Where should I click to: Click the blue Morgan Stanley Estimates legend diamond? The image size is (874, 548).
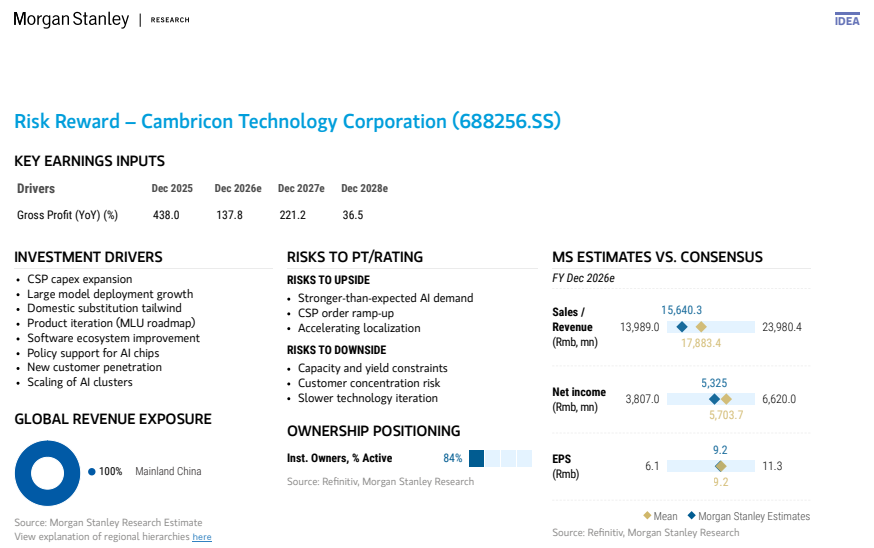tap(692, 516)
